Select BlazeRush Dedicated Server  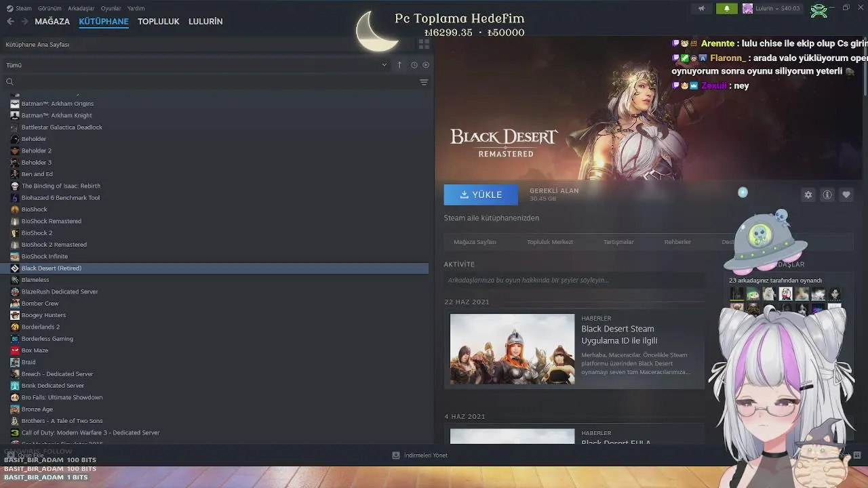click(x=60, y=291)
